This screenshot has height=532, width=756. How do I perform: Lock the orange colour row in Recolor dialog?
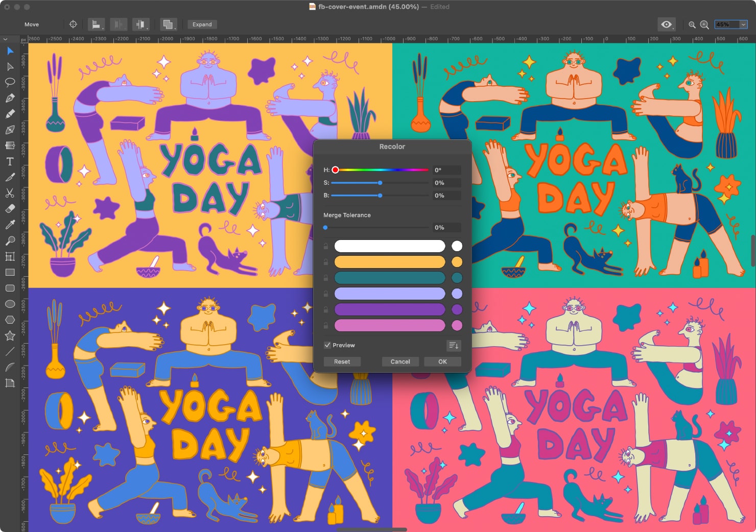[326, 262]
